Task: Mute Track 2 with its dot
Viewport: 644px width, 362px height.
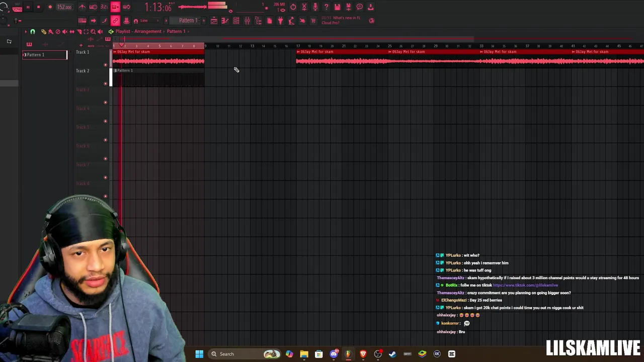Action: (106, 83)
